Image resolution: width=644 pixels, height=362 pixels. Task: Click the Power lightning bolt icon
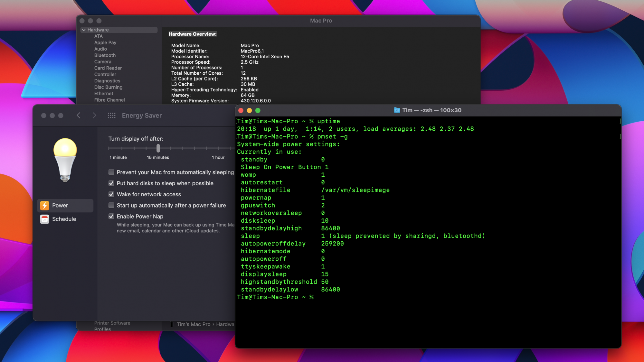(x=44, y=205)
